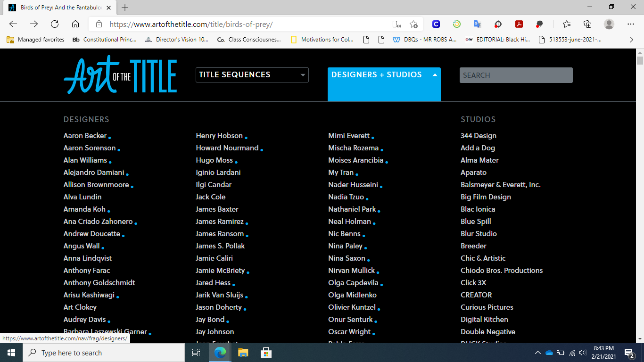This screenshot has height=362, width=644.
Task: Open designer Nathaniel Park
Action: tap(352, 209)
